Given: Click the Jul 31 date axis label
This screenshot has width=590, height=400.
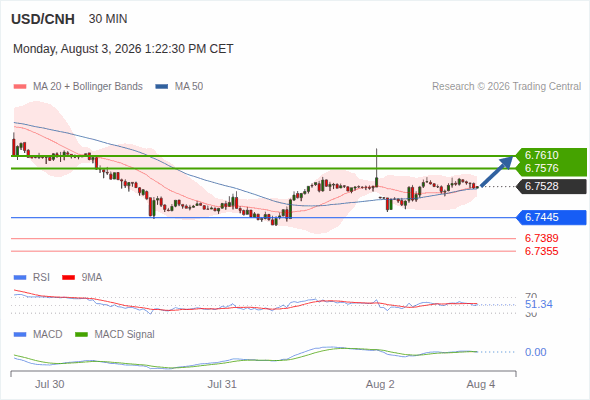Looking at the screenshot, I should tap(222, 384).
